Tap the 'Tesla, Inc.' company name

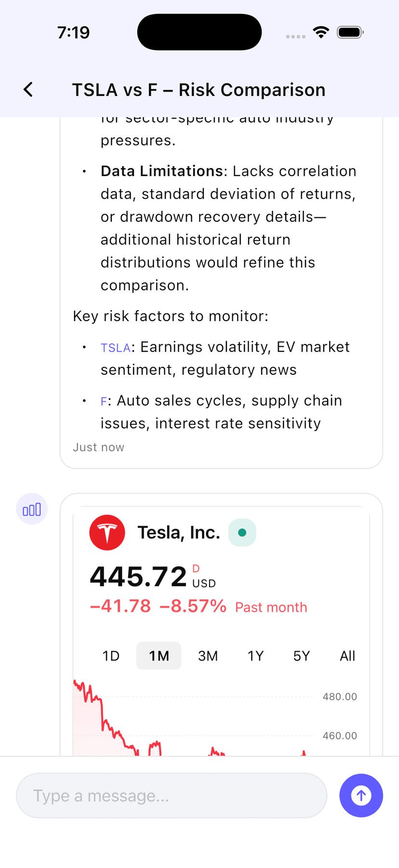click(179, 532)
